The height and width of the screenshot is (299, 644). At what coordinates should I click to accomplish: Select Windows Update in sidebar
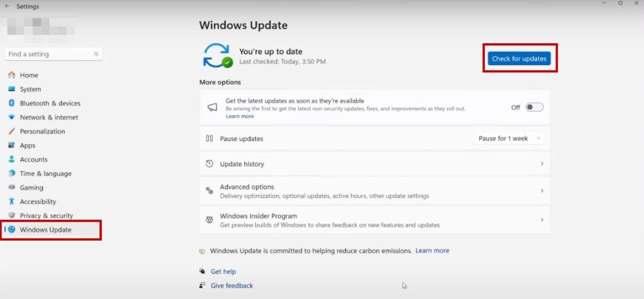pos(51,230)
